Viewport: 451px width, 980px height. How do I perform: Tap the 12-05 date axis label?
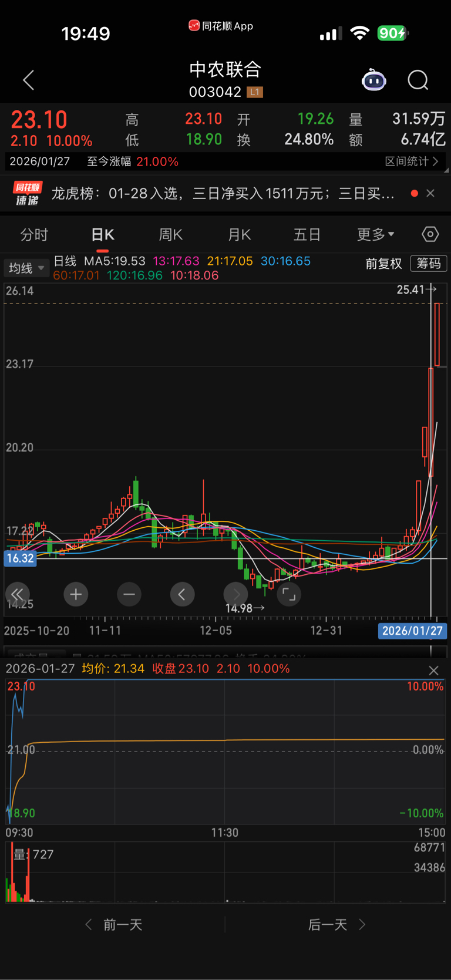[216, 631]
